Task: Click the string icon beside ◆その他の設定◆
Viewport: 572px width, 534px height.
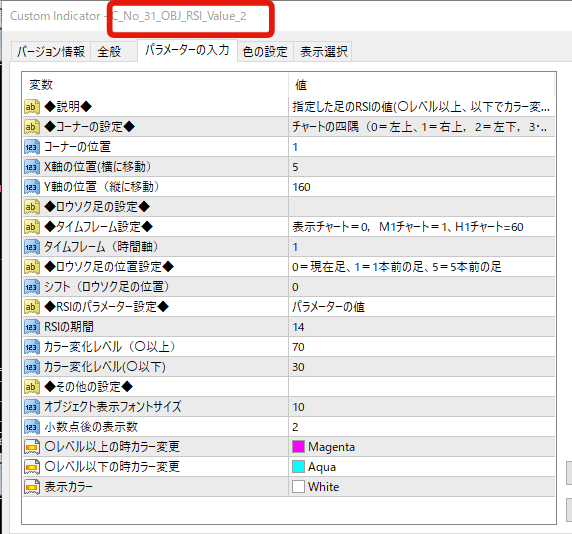Action: [32, 387]
